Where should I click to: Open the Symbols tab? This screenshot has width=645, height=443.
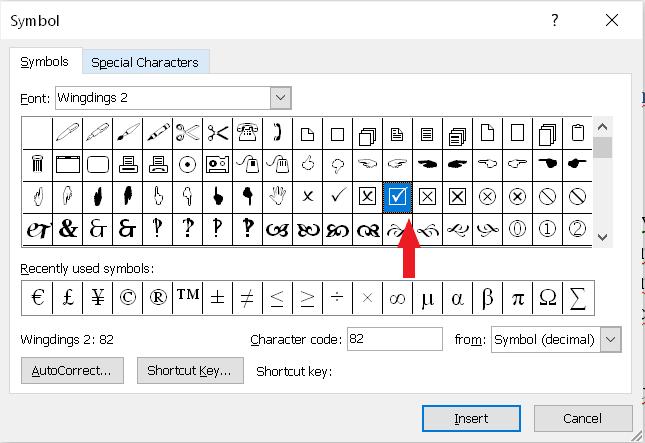(x=45, y=62)
